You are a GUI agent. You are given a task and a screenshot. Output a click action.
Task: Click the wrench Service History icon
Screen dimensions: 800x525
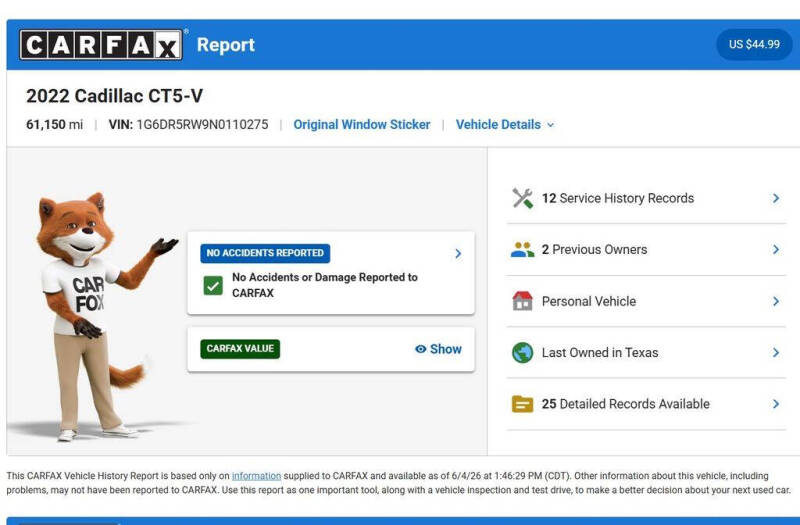(x=522, y=198)
